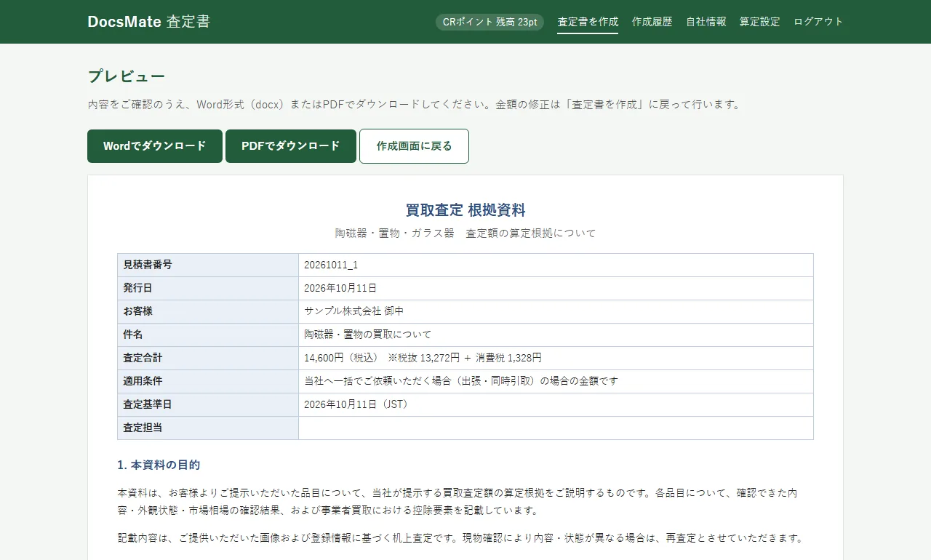Select 陶磁器・置物の買取について cell
931x560 pixels.
556,335
